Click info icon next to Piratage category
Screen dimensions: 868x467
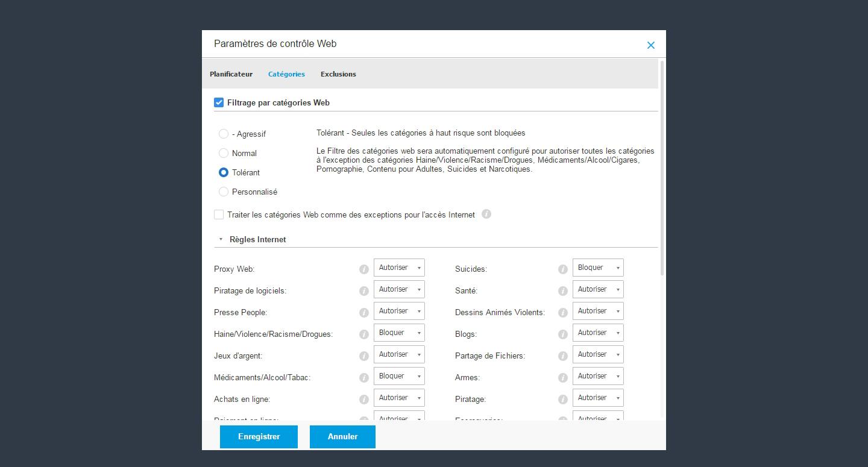click(x=562, y=400)
